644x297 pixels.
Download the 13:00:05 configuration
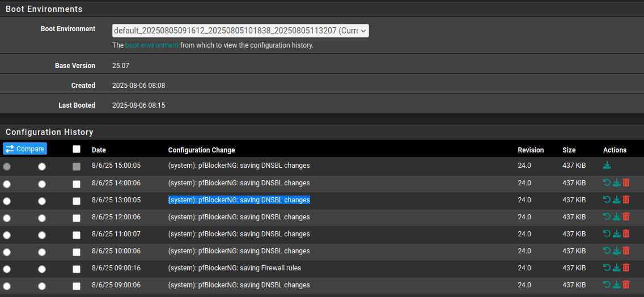coord(616,200)
